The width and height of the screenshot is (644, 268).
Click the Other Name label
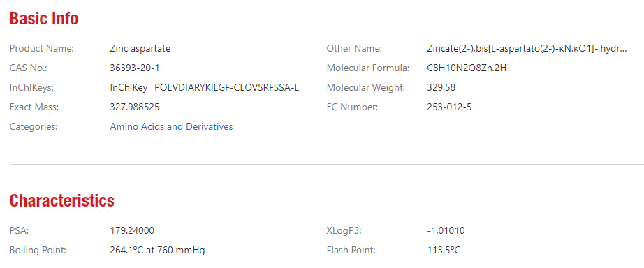pos(354,49)
